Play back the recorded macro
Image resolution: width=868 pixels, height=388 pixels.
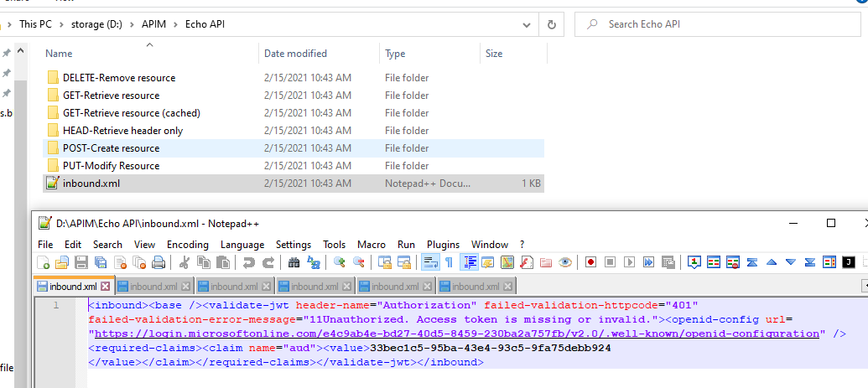click(x=630, y=262)
